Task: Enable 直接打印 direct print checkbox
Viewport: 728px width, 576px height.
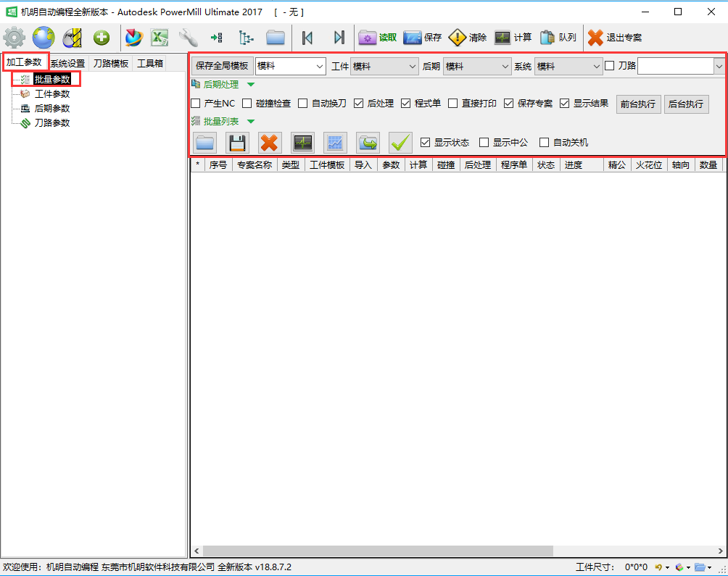Action: point(452,104)
